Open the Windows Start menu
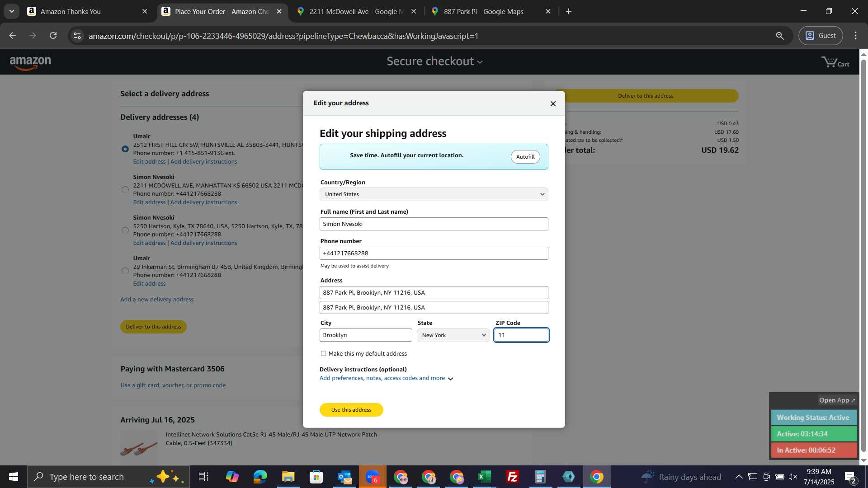Image resolution: width=868 pixels, height=488 pixels. (13, 477)
